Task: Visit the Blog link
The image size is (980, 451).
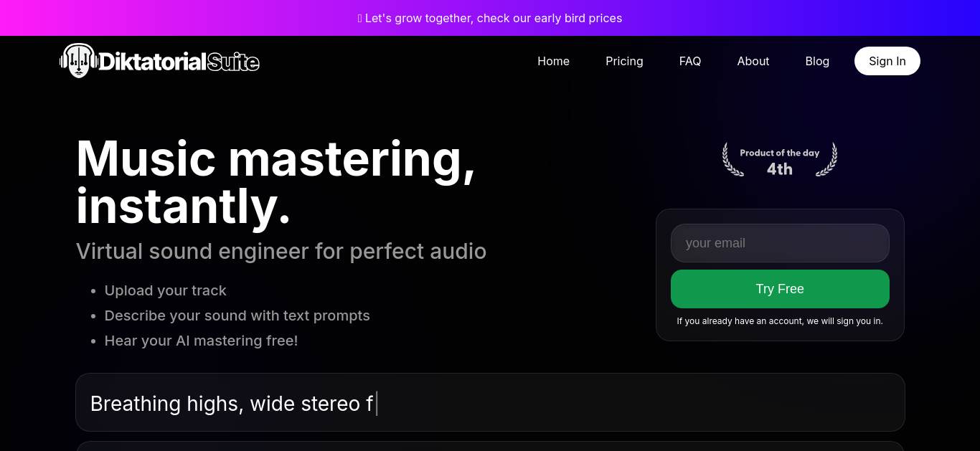Action: pos(817,61)
